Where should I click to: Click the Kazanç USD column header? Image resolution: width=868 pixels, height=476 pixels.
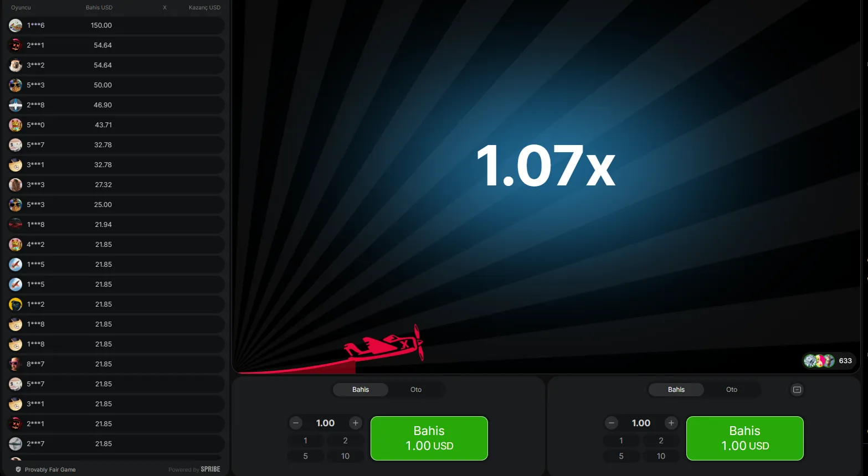click(x=204, y=8)
